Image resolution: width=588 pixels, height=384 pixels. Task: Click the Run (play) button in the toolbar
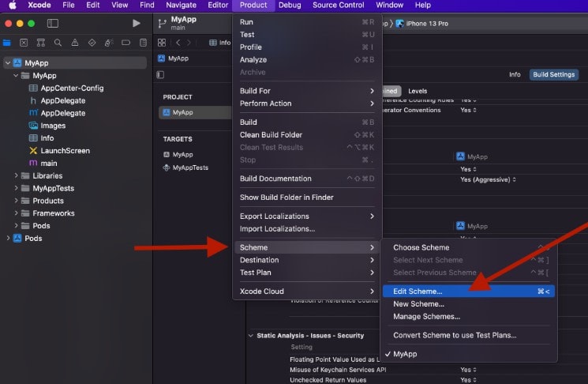coord(136,23)
